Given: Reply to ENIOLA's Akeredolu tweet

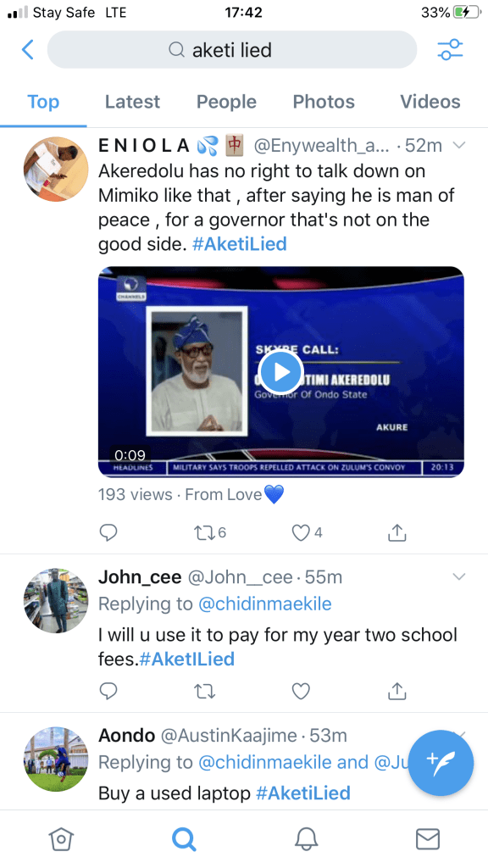Looking at the screenshot, I should click(108, 532).
